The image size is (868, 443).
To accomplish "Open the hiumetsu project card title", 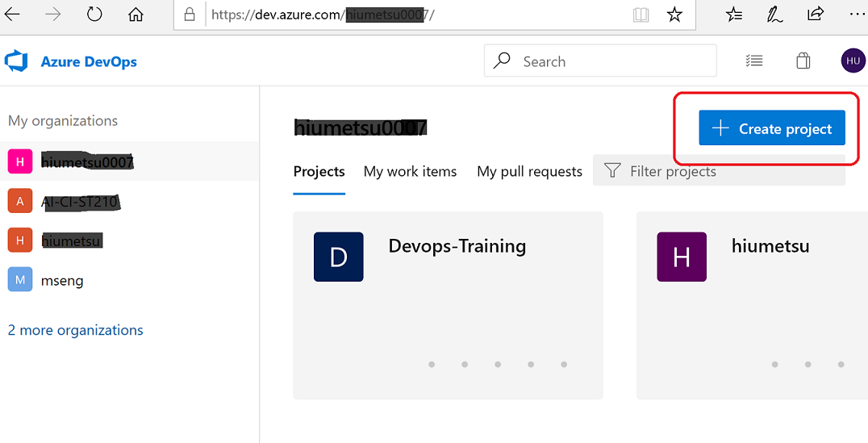I will 770,245.
